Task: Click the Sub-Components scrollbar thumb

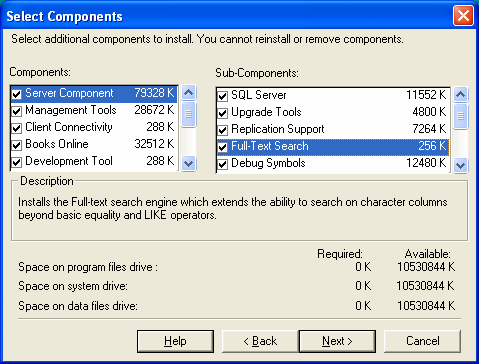Action: click(x=461, y=116)
